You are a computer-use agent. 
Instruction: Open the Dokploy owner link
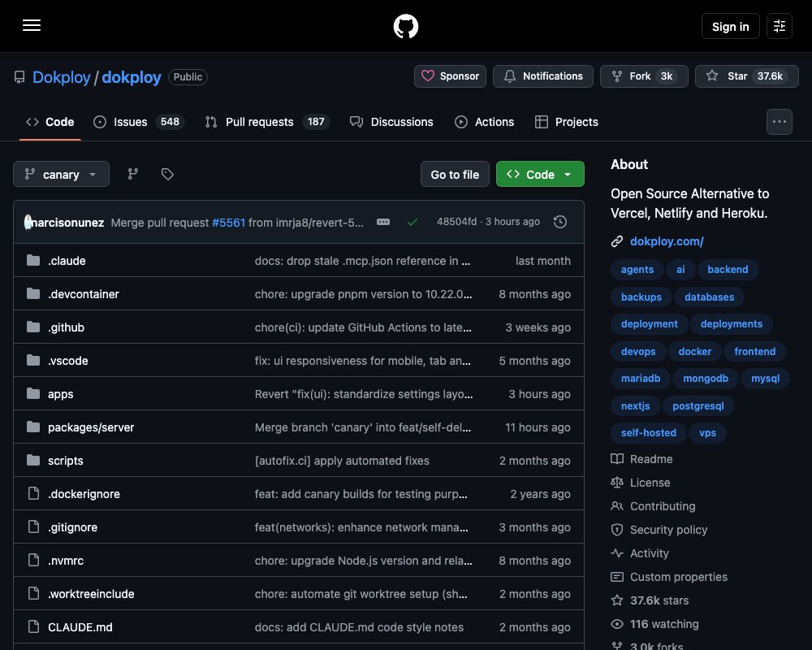(61, 76)
